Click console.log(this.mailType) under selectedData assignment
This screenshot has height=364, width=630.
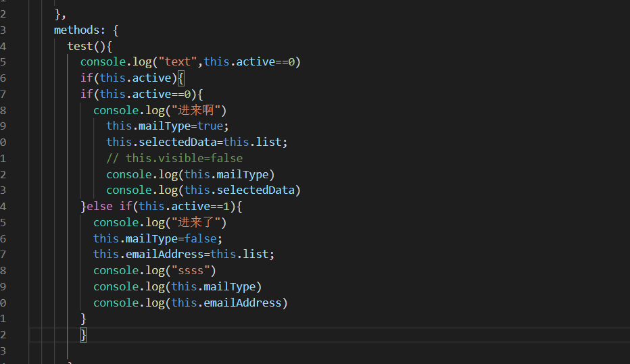[x=191, y=175]
